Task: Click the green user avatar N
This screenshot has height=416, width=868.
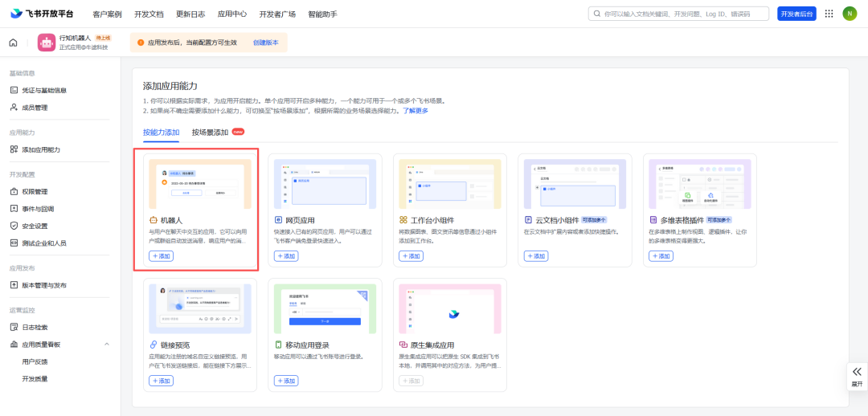Action: tap(850, 14)
